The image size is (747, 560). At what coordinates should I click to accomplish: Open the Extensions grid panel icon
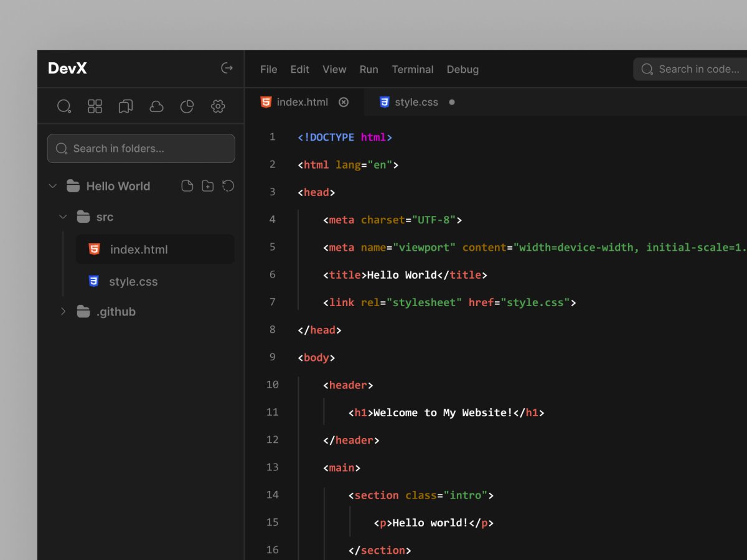[95, 106]
